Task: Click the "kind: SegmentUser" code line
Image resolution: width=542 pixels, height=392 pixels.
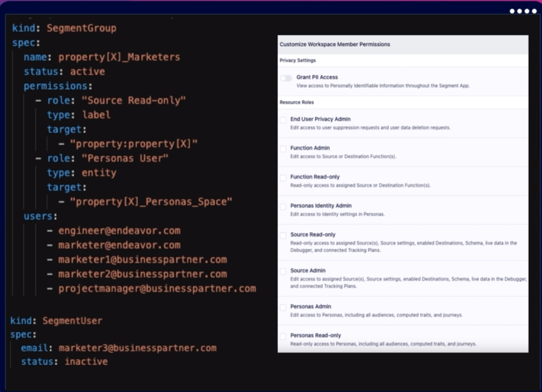Action: click(56, 321)
